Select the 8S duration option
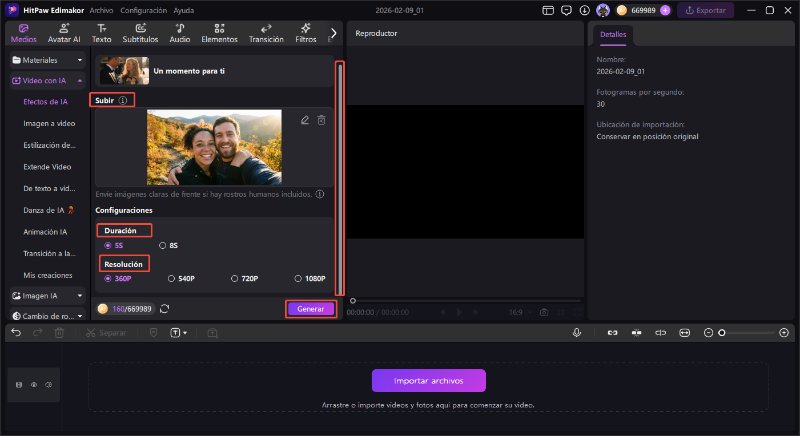This screenshot has height=436, width=800. tap(168, 246)
